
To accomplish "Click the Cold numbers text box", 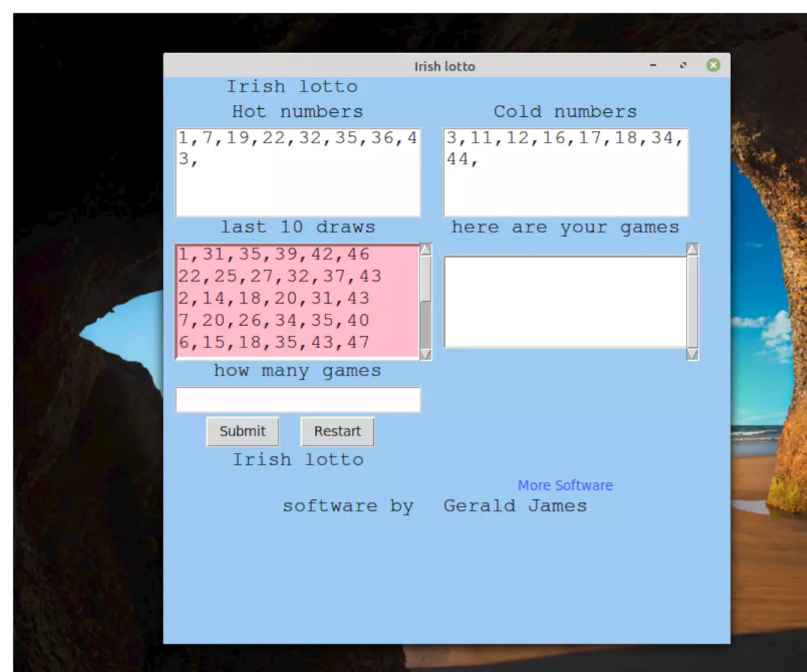I will pyautogui.click(x=566, y=173).
